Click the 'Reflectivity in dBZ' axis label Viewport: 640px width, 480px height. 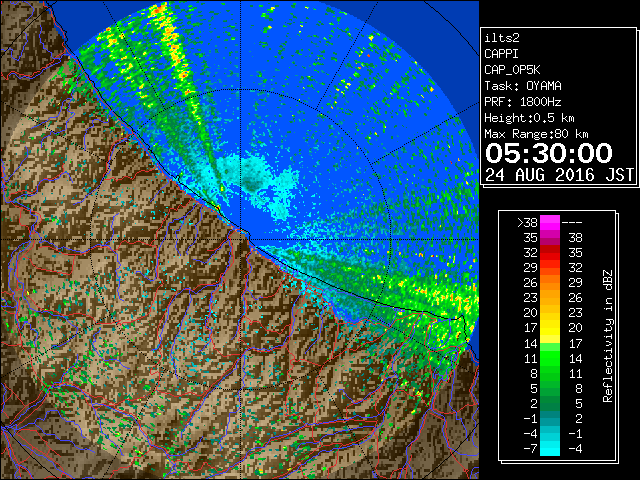(607, 336)
